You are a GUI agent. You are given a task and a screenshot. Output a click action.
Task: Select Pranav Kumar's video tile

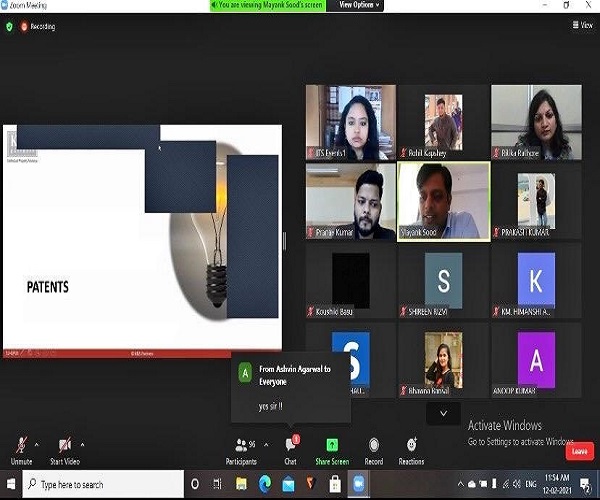tap(351, 202)
